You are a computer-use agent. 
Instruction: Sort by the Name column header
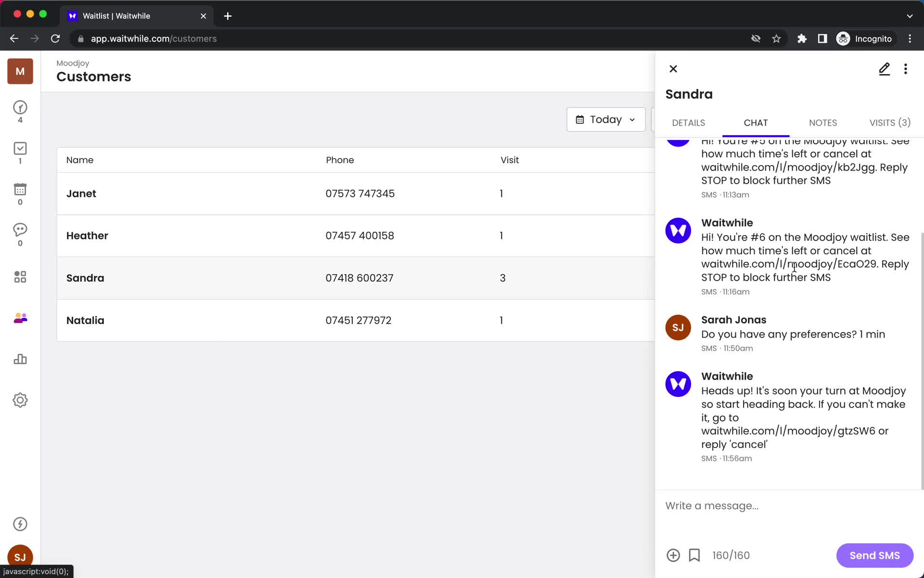80,160
